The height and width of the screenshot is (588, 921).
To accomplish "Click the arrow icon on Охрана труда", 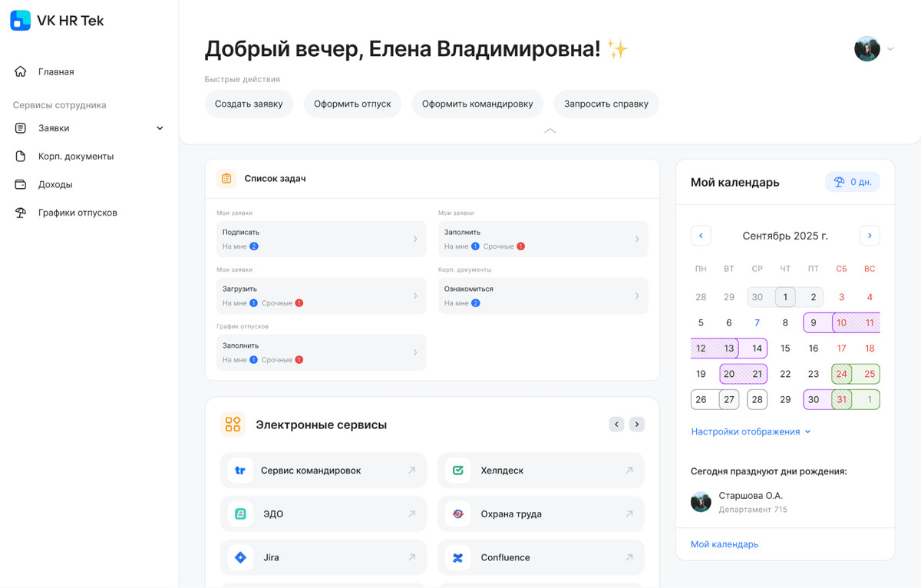I will click(629, 514).
